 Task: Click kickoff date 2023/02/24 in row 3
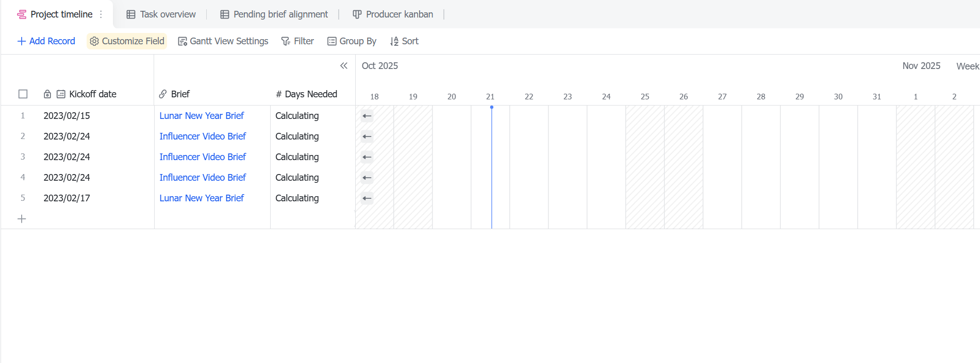pos(67,157)
